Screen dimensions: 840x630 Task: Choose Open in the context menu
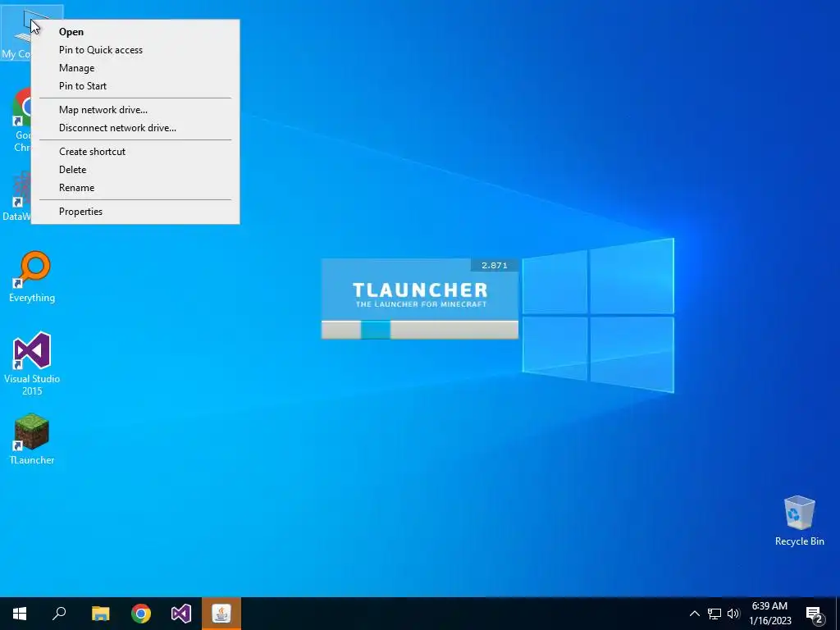coord(135,32)
